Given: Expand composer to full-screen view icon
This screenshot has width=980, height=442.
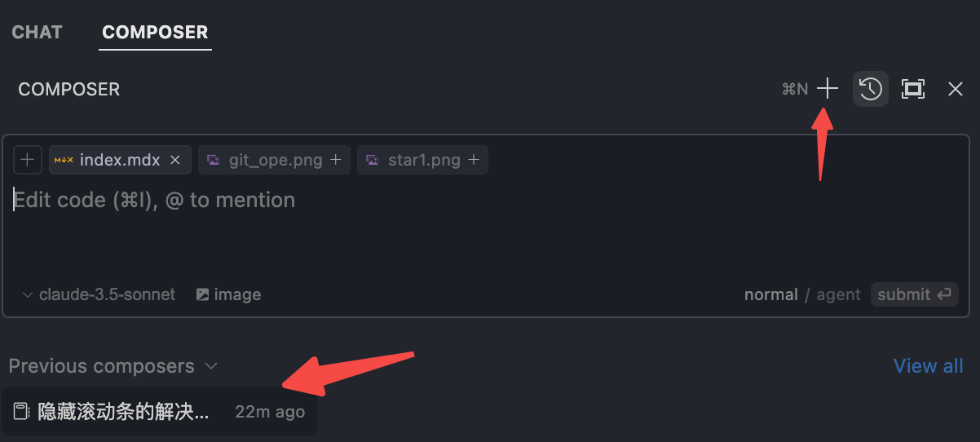Looking at the screenshot, I should pos(913,89).
